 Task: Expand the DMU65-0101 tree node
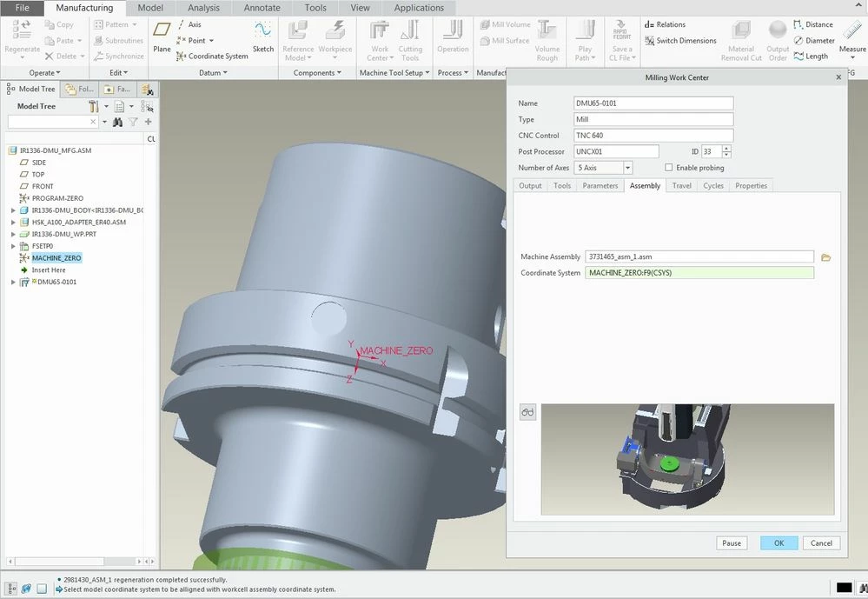13,282
